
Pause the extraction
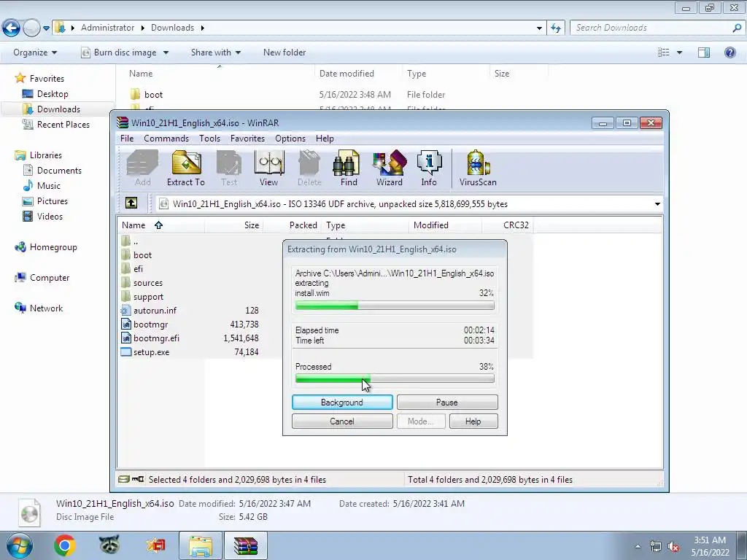(447, 402)
